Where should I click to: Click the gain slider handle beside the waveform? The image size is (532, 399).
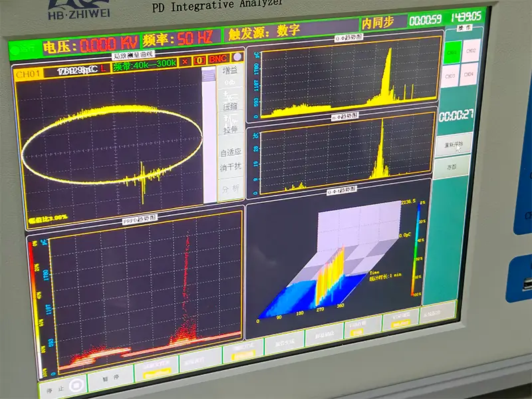click(x=208, y=74)
